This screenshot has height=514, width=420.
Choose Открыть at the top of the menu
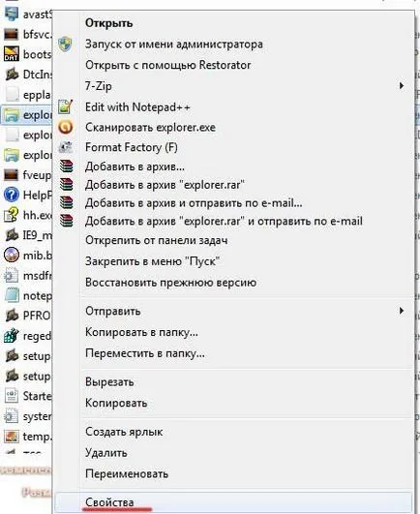[108, 23]
